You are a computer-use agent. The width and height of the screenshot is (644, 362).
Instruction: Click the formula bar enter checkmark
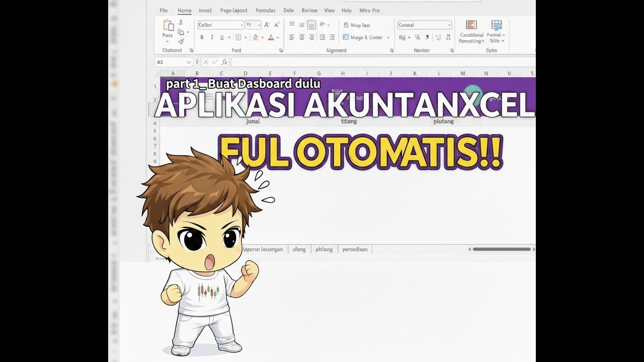point(215,62)
